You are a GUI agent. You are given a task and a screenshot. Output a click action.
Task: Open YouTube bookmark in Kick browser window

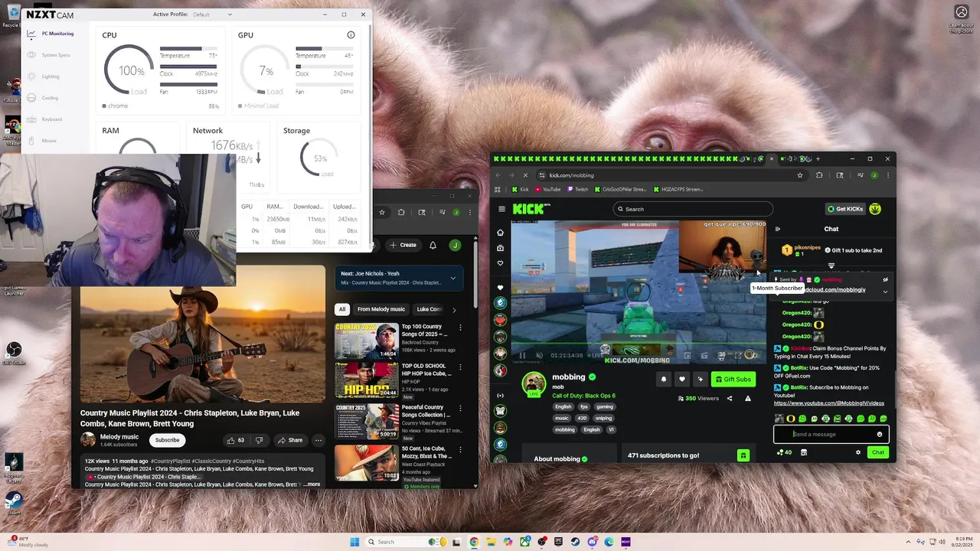pyautogui.click(x=548, y=189)
